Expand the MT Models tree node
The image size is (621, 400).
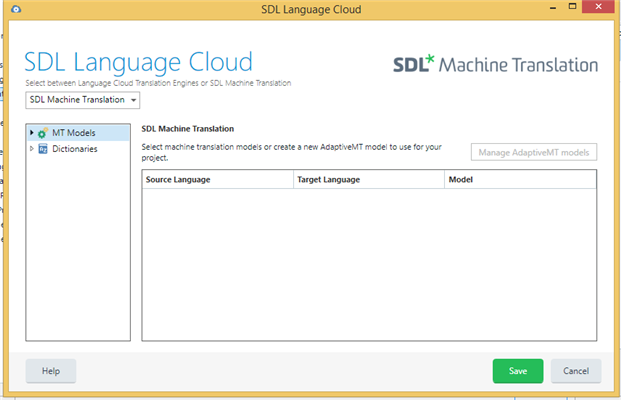(x=32, y=133)
